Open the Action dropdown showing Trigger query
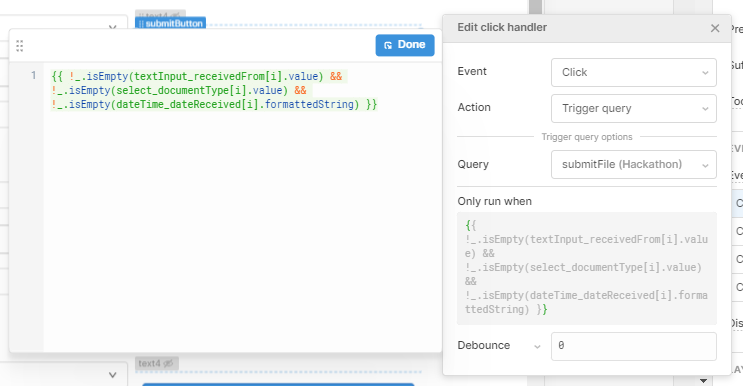The width and height of the screenshot is (743, 386). pos(634,108)
